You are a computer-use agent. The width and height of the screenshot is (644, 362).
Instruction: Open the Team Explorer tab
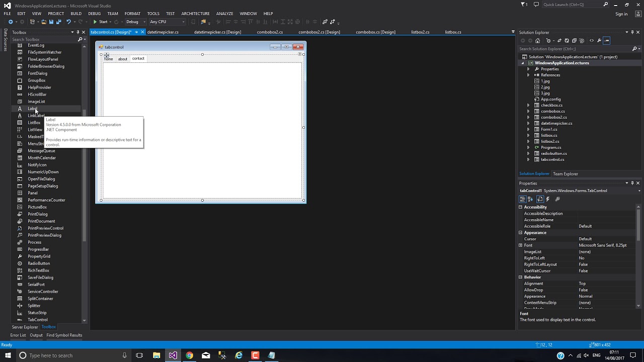pyautogui.click(x=566, y=174)
